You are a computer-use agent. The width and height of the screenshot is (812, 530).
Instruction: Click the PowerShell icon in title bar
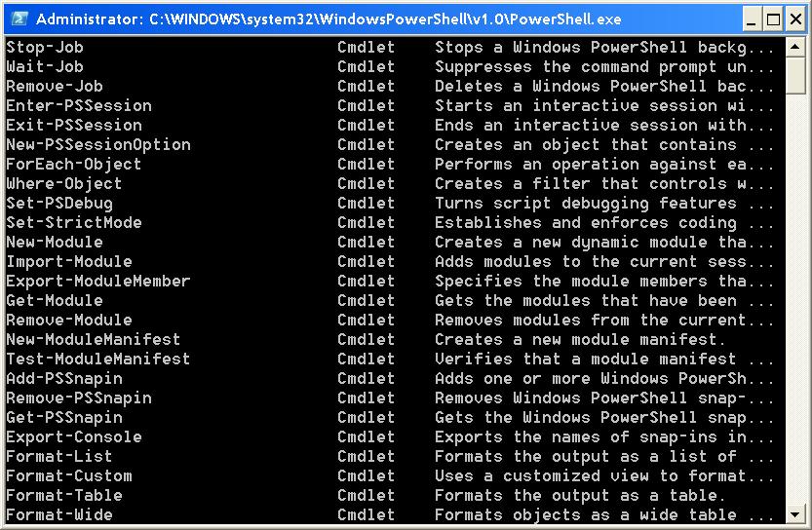19,19
